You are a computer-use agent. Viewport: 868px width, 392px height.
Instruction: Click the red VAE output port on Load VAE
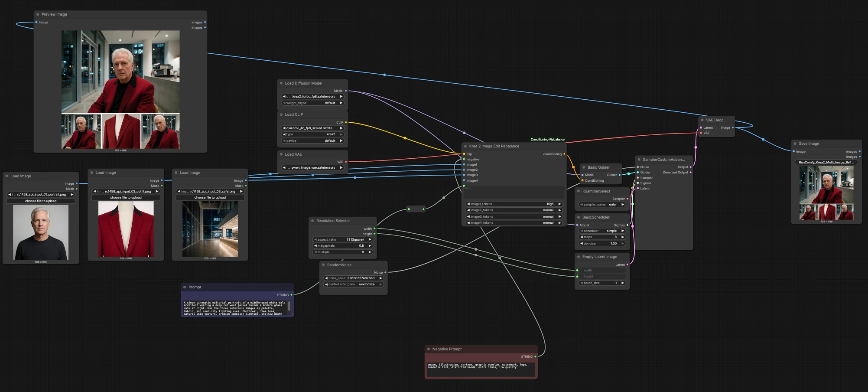tap(346, 162)
